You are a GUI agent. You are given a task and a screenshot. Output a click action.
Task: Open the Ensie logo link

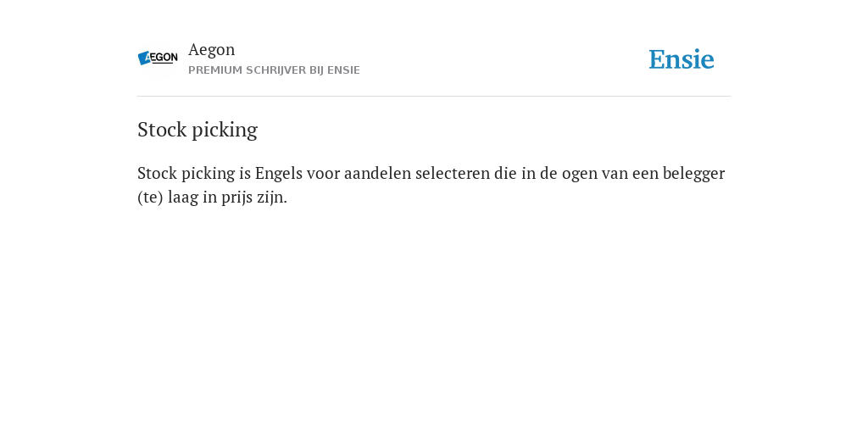pos(682,59)
